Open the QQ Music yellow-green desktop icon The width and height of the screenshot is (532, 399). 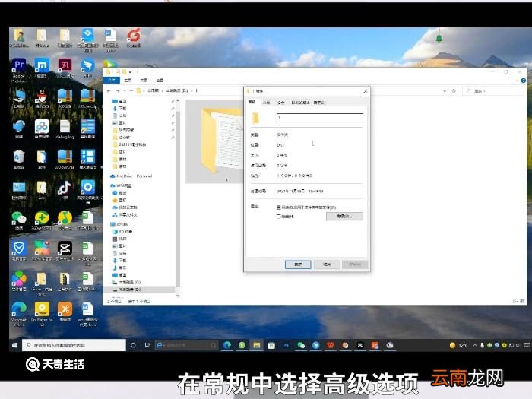65,220
